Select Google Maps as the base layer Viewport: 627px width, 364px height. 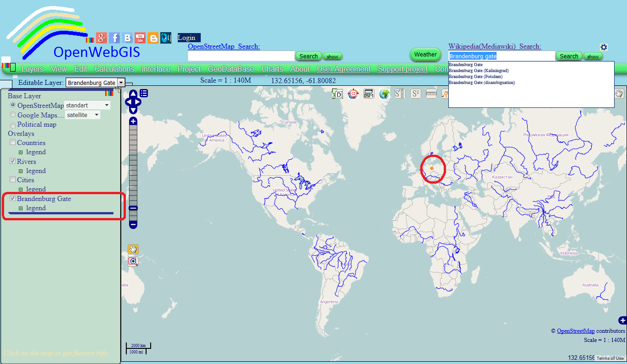click(13, 115)
